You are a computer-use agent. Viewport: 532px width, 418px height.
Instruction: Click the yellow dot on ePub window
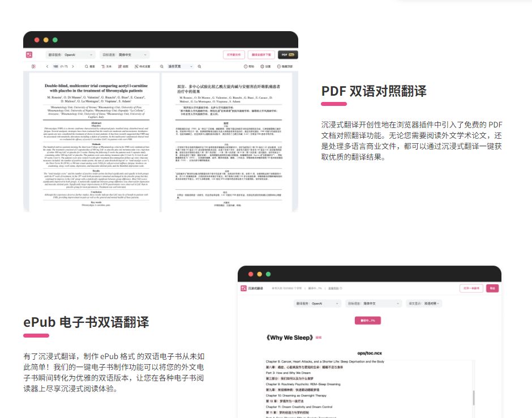pos(260,274)
